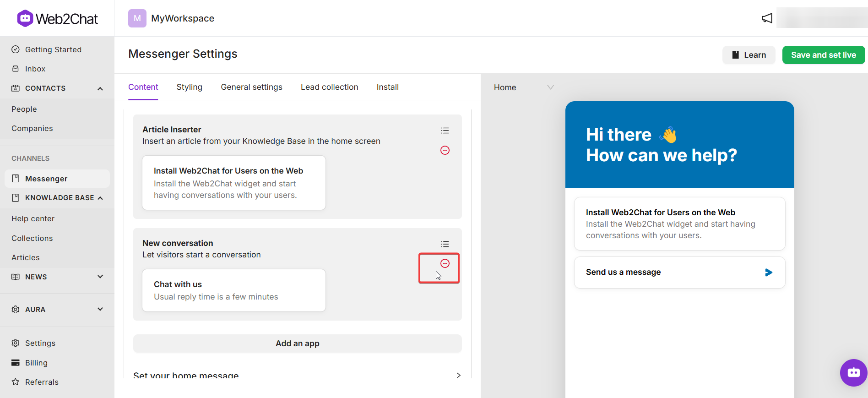
Task: Collapse the CONTACTS section
Action: coord(100,88)
